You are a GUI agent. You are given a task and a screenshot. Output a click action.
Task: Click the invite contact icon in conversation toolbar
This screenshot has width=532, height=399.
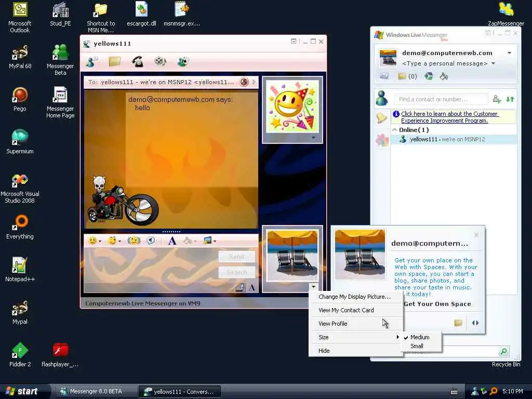(x=91, y=61)
